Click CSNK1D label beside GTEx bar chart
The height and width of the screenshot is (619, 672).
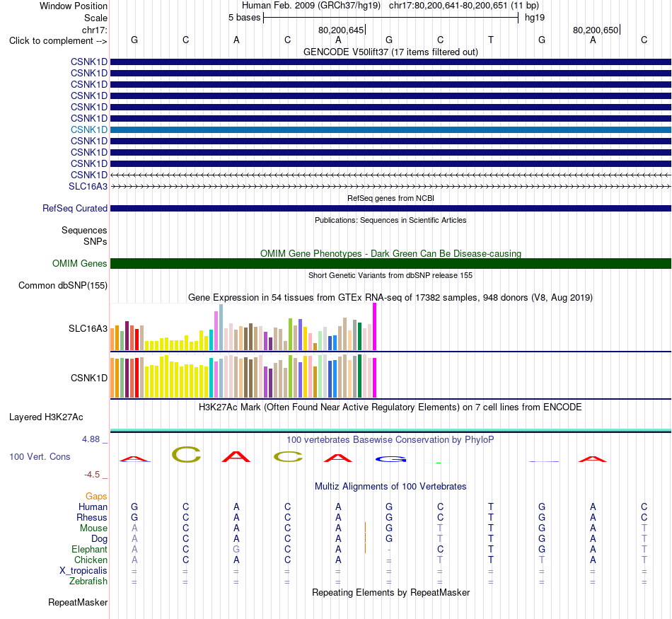88,378
